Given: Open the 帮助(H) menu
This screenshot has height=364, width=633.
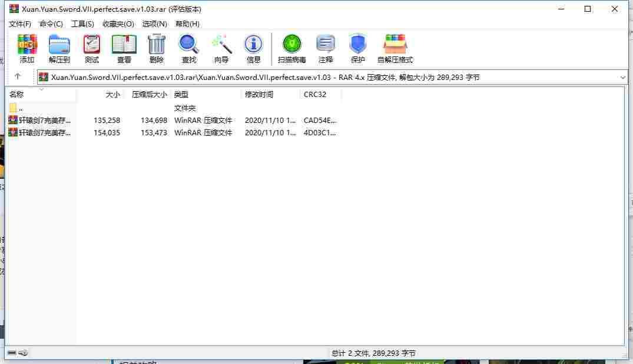Looking at the screenshot, I should pyautogui.click(x=187, y=24).
